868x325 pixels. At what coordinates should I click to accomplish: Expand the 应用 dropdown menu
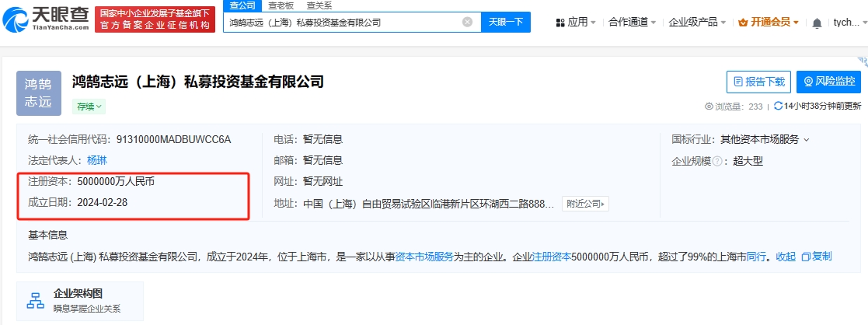[577, 23]
